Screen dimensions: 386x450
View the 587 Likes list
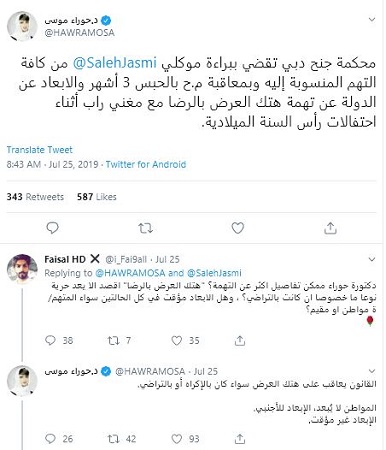(x=97, y=197)
